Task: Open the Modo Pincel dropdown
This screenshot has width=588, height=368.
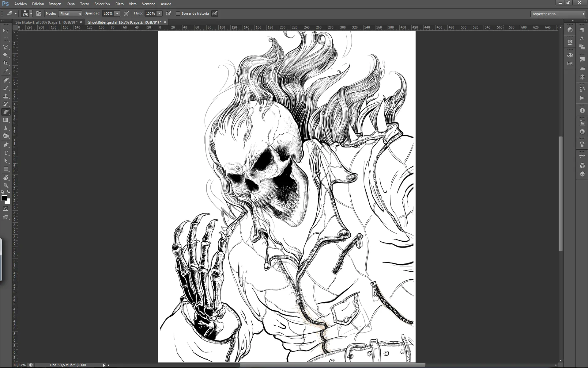Action: [x=70, y=13]
